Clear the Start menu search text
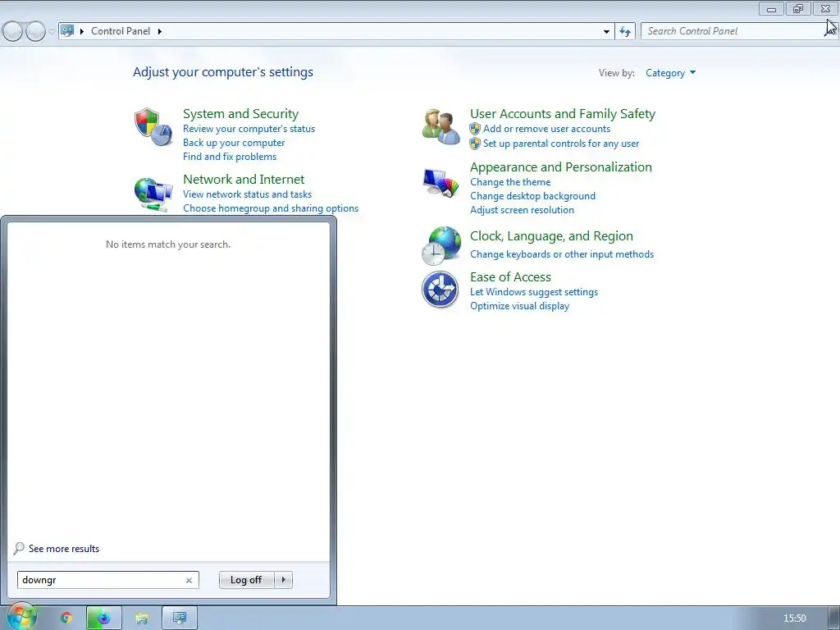840x630 pixels. 189,580
